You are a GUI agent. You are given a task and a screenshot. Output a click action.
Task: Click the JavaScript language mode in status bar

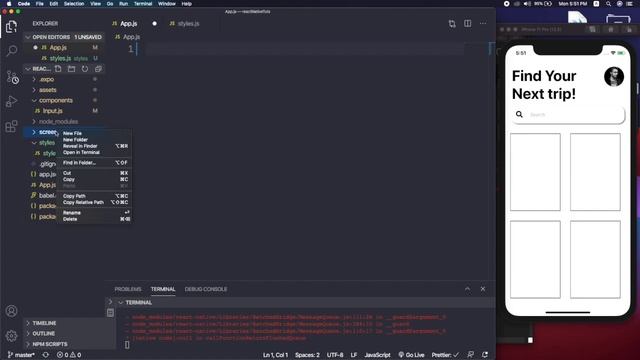(377, 355)
